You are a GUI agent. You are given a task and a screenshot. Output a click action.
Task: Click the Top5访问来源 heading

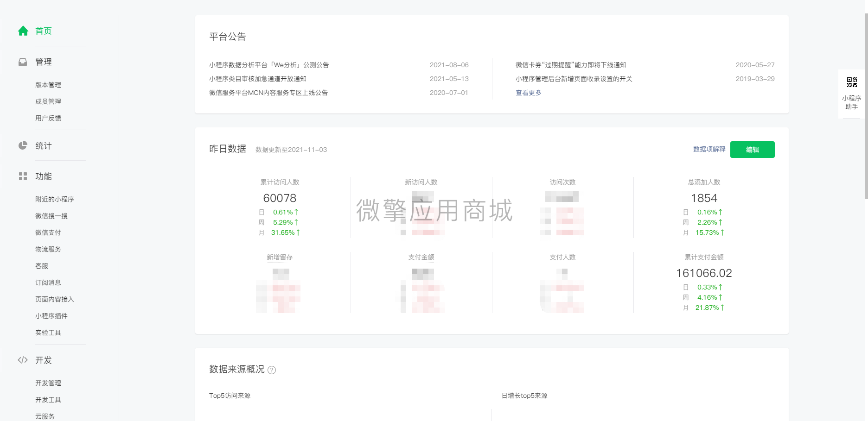coord(230,396)
